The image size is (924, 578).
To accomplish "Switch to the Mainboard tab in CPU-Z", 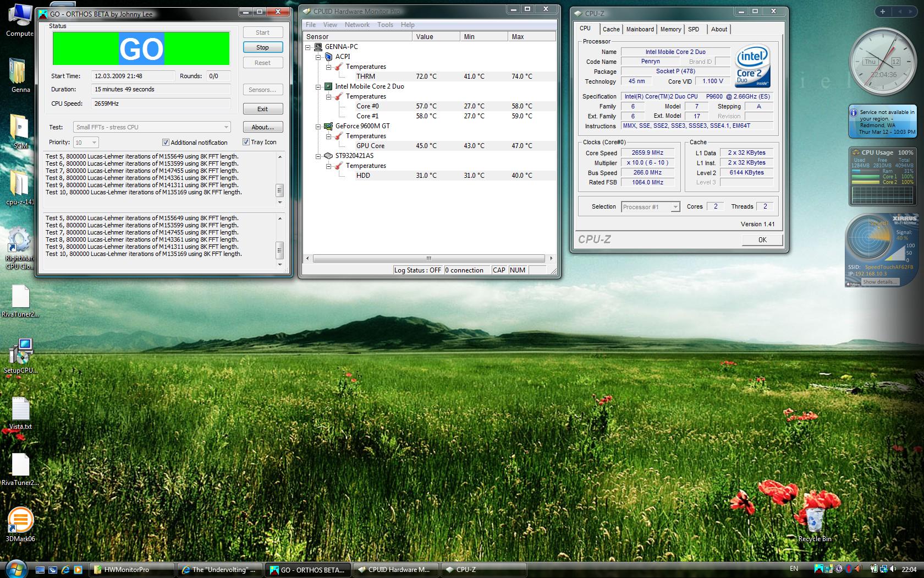I will click(x=640, y=29).
